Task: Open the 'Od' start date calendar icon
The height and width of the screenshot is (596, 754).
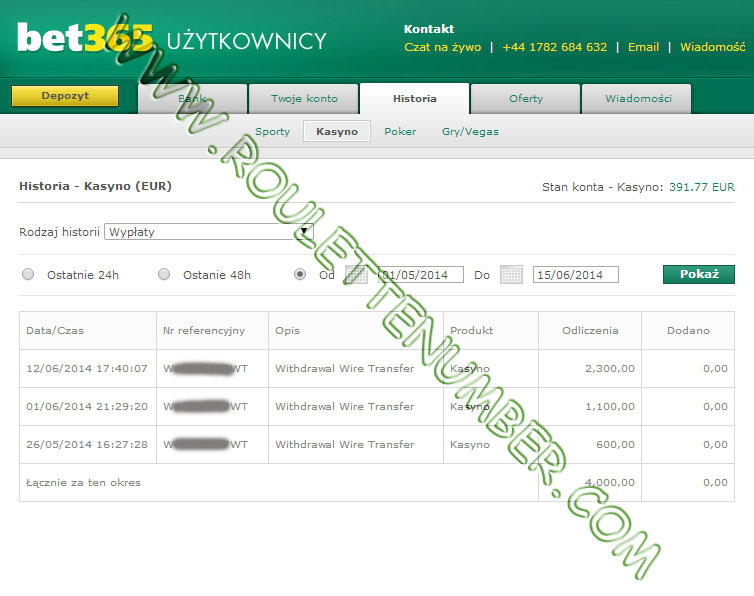Action: [x=356, y=275]
